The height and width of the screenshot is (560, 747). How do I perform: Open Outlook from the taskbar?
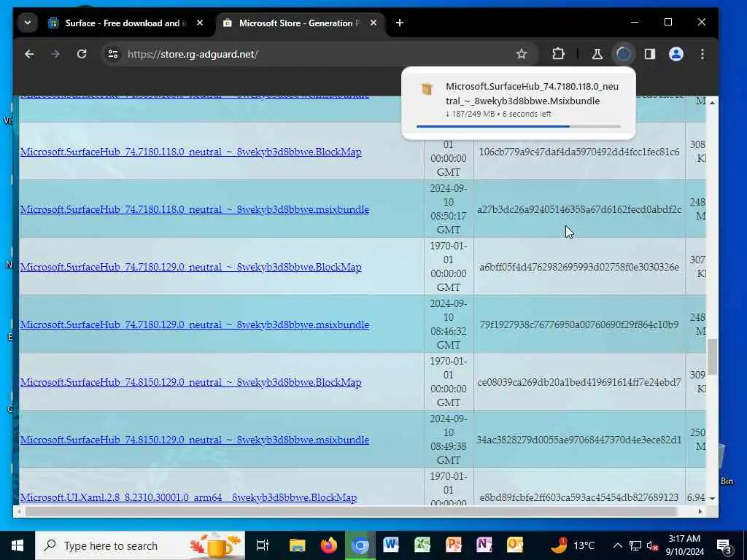point(515,545)
